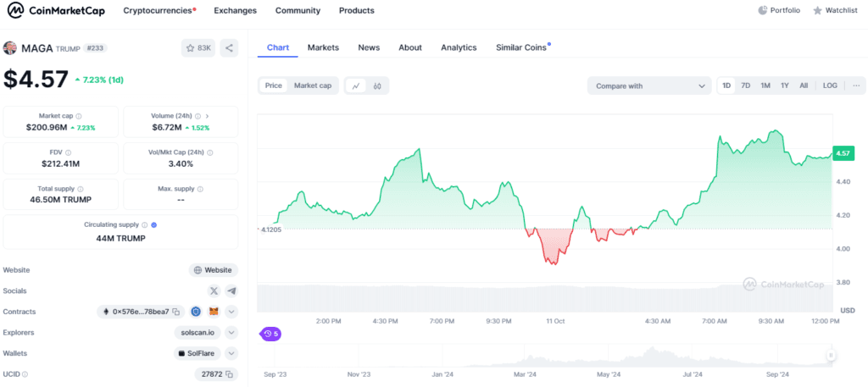Open the Exchanges nav menu
The width and height of the screenshot is (868, 387).
(236, 10)
